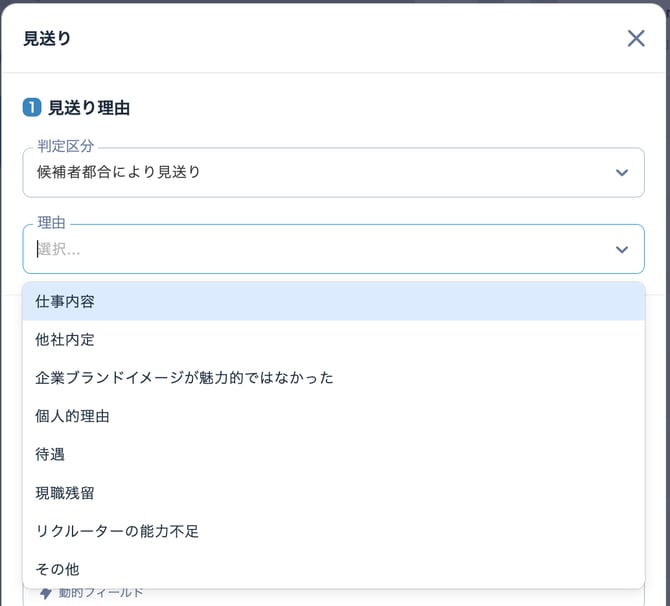Viewport: 670px width, 606px height.
Task: Select 個人的理由 as the reason
Action: [73, 416]
